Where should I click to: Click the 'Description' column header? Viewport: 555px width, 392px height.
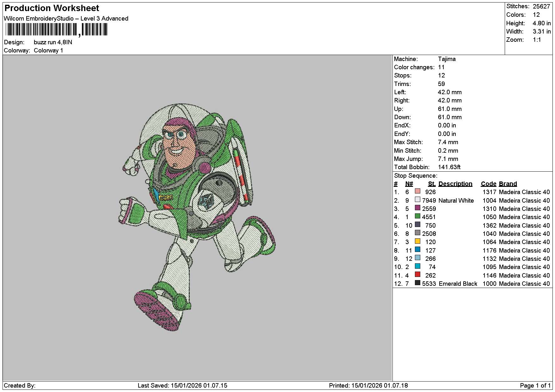(x=455, y=184)
